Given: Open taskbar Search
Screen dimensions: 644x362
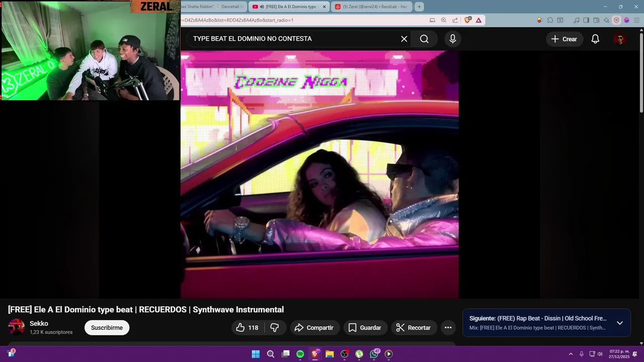Looking at the screenshot, I should click(x=271, y=354).
